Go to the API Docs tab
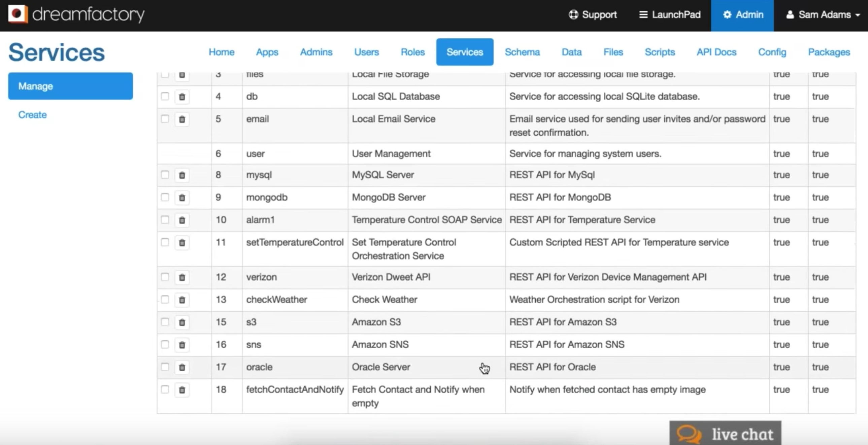 coord(716,52)
